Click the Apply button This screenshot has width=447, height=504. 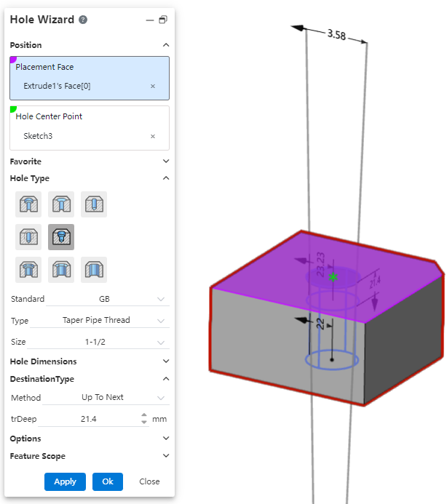pos(65,481)
